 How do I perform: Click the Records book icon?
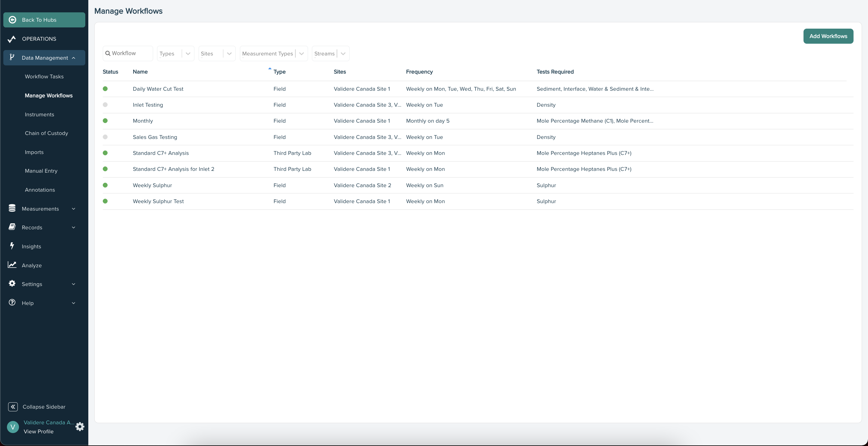click(12, 227)
